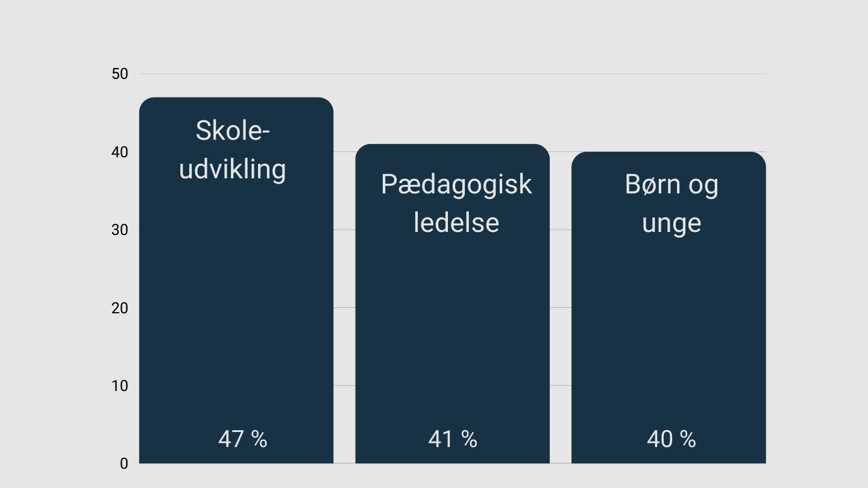
Task: Click the 40 tick on the y-axis
Action: [120, 152]
